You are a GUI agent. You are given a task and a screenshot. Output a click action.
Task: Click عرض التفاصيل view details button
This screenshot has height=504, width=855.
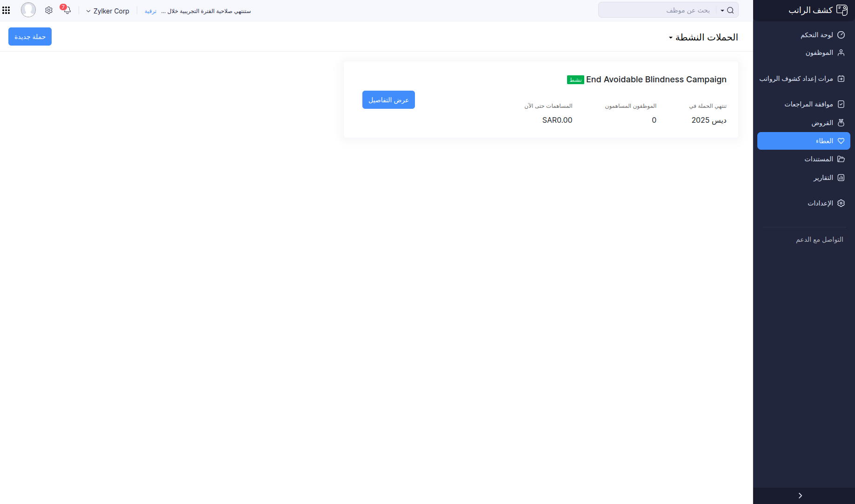tap(388, 100)
